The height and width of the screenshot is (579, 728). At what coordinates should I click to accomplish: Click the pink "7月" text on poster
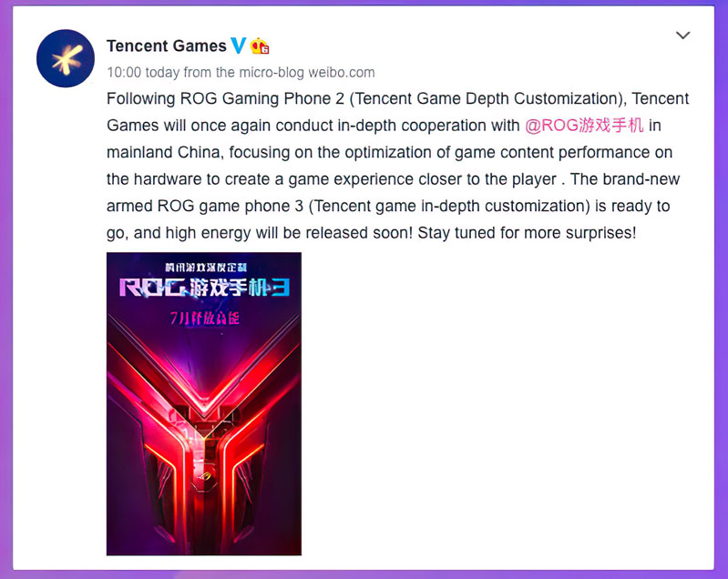coord(179,319)
